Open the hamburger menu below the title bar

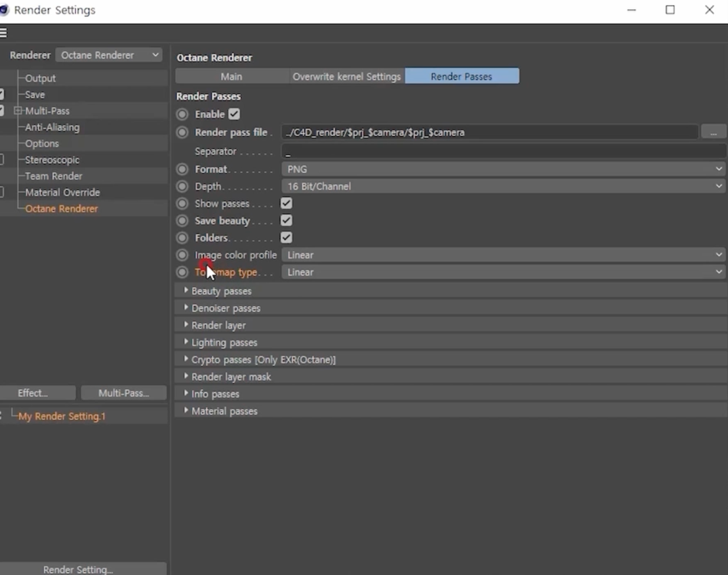point(3,33)
